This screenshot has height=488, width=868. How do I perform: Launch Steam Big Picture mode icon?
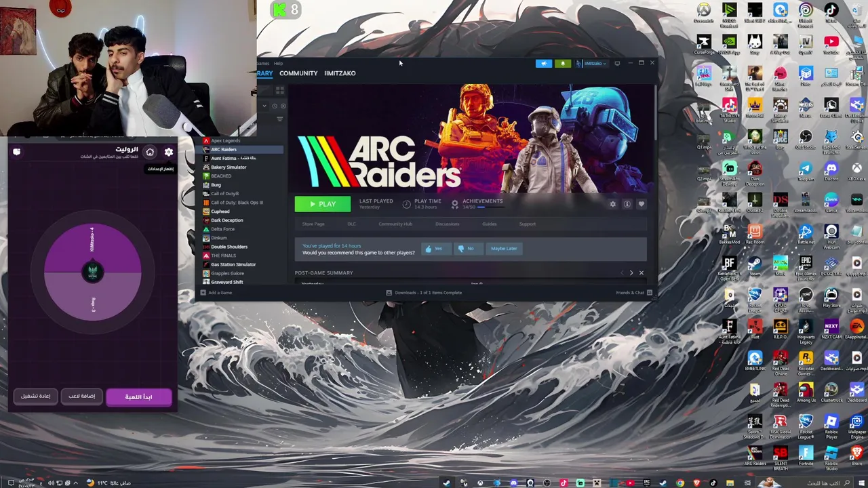[617, 63]
